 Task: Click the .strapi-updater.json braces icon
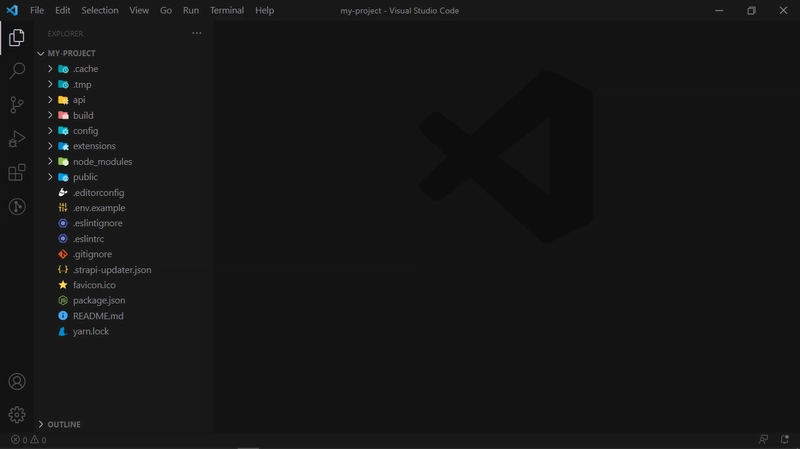[63, 269]
